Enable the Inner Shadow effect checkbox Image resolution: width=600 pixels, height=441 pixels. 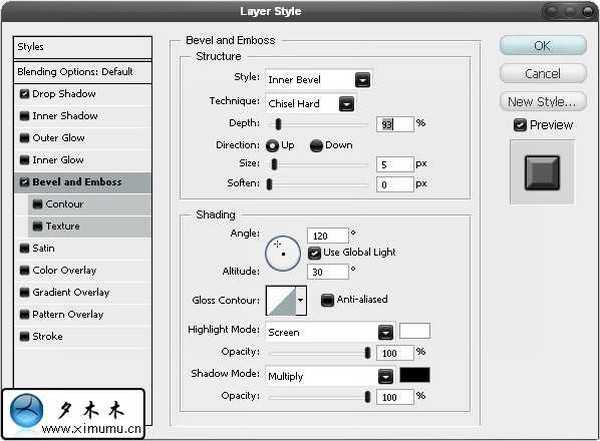(24, 116)
